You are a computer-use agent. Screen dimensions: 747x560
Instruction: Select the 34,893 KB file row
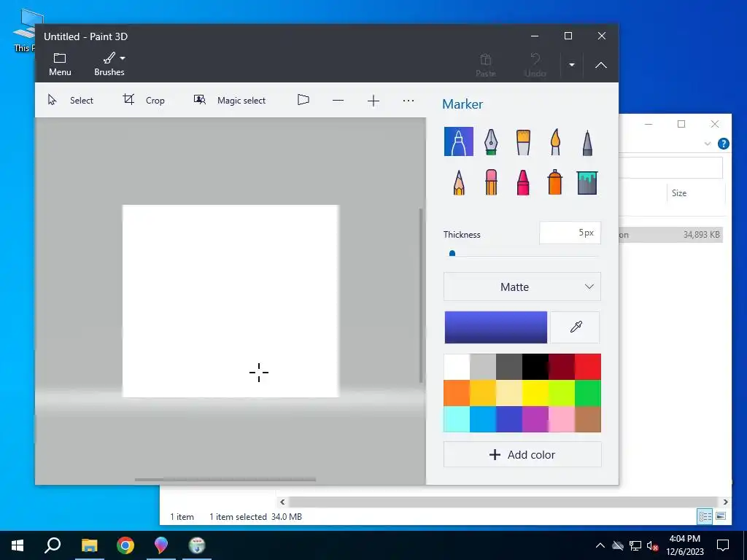[x=671, y=234]
